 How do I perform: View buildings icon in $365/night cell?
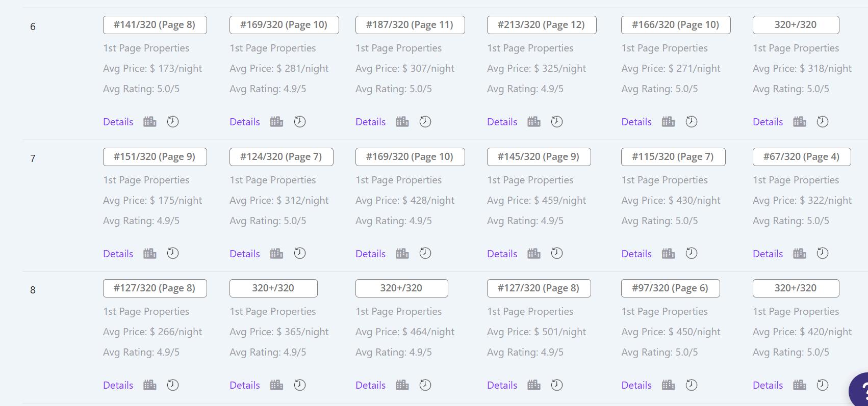click(x=276, y=385)
